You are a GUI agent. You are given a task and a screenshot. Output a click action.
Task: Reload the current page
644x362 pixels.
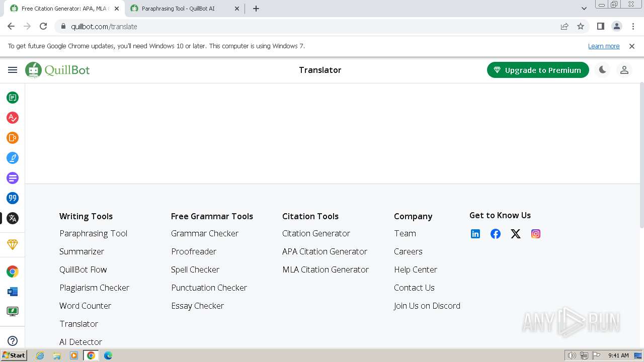tap(43, 26)
